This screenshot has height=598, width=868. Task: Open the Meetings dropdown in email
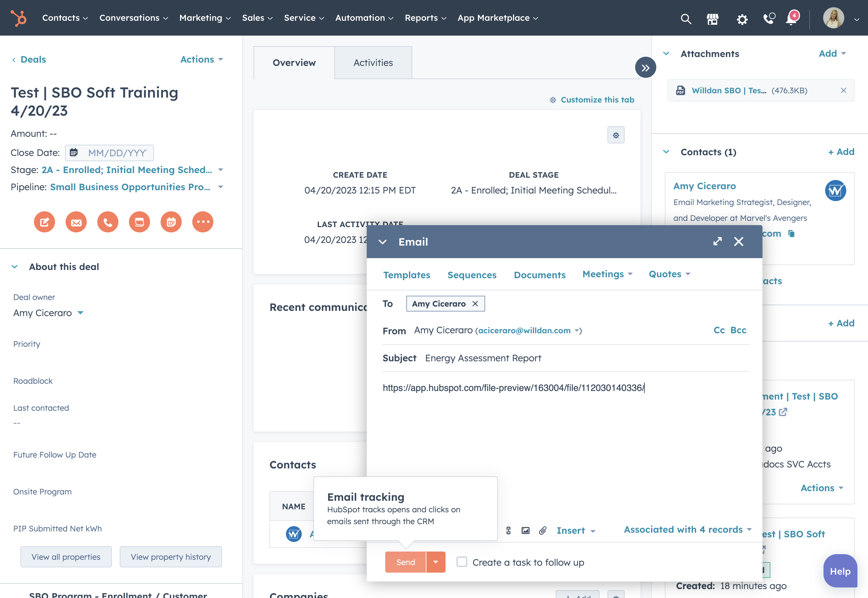click(607, 274)
